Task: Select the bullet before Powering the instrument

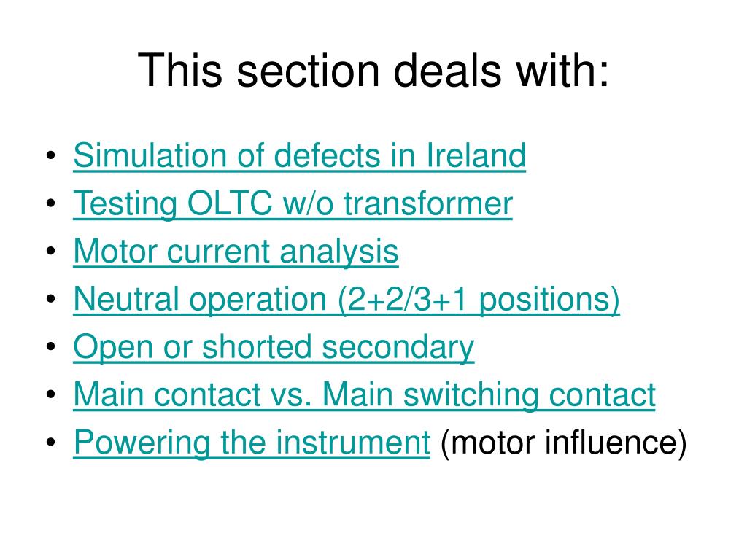Action: tap(51, 442)
